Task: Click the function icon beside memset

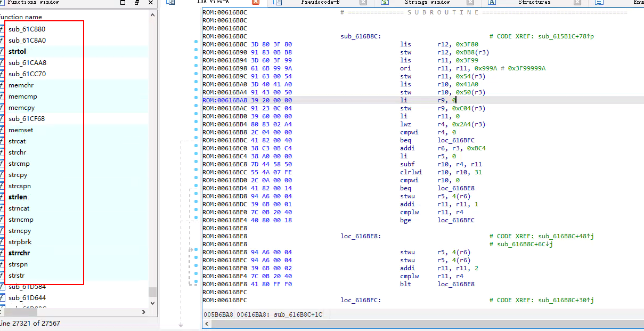Action: pyautogui.click(x=2, y=130)
